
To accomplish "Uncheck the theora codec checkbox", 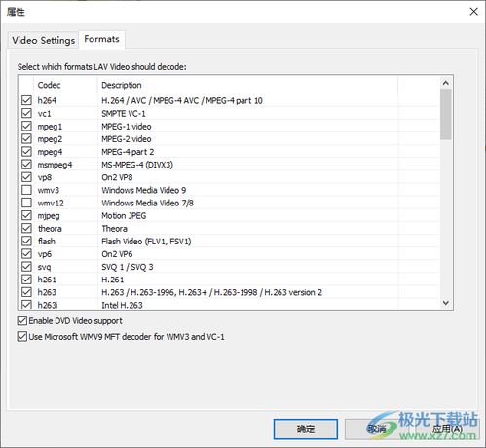I will point(26,228).
